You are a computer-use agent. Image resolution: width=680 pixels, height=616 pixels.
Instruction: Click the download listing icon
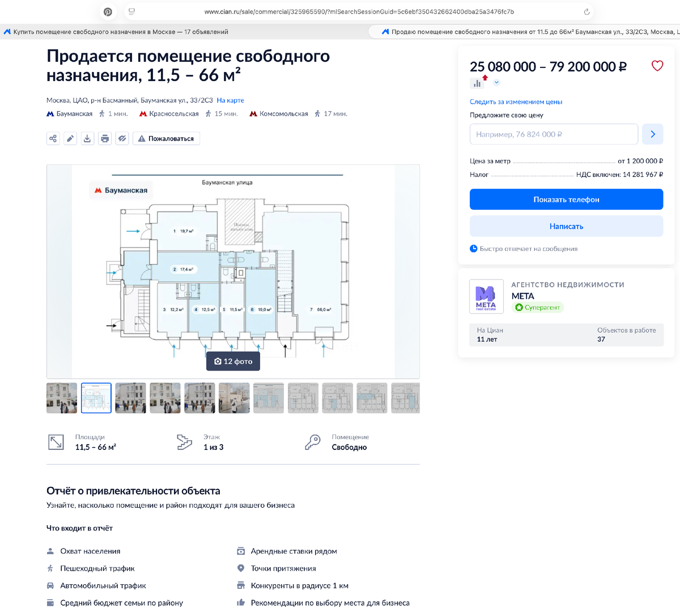[x=87, y=138]
